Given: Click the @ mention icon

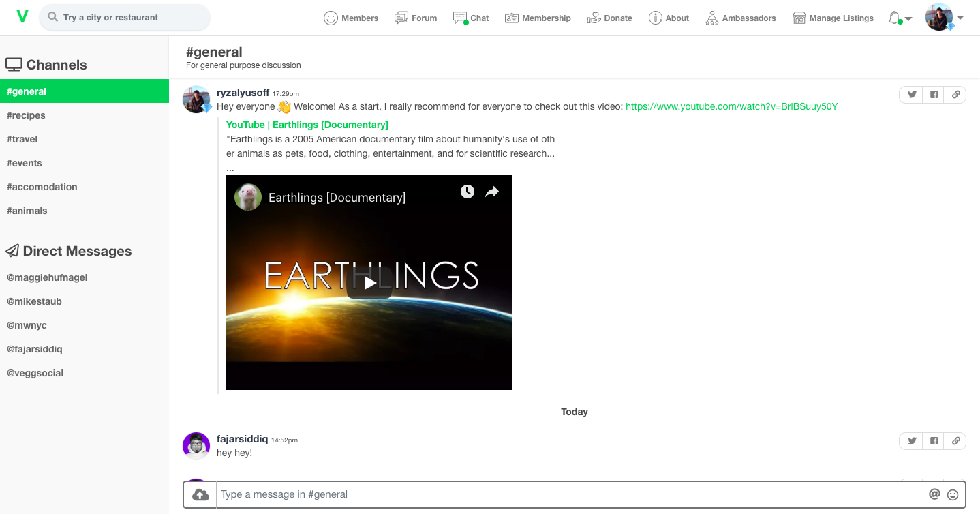Looking at the screenshot, I should point(934,494).
